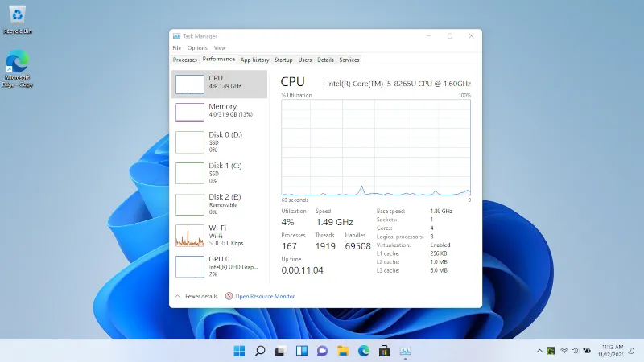The height and width of the screenshot is (362, 644).
Task: Click the green tray icon beside Wi-Fi
Action: (551, 351)
